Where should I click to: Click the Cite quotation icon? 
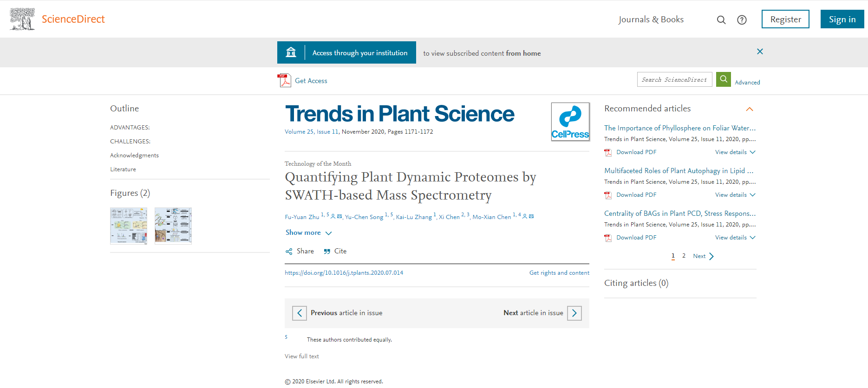pos(327,251)
